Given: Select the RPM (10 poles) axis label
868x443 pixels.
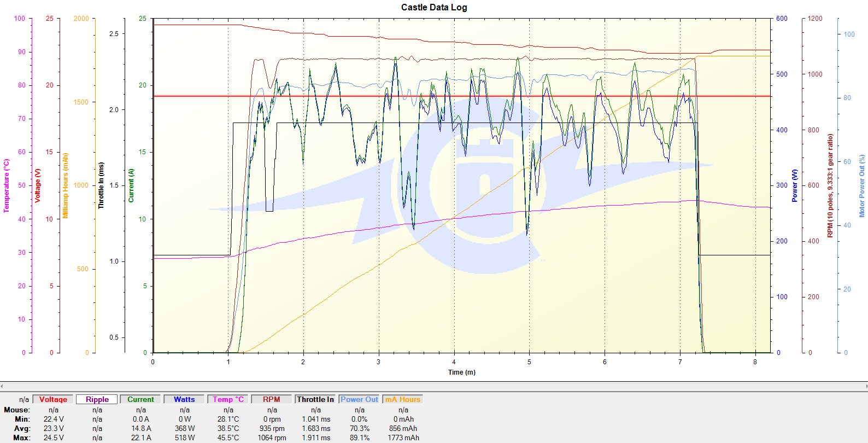Looking at the screenshot, I should click(830, 186).
